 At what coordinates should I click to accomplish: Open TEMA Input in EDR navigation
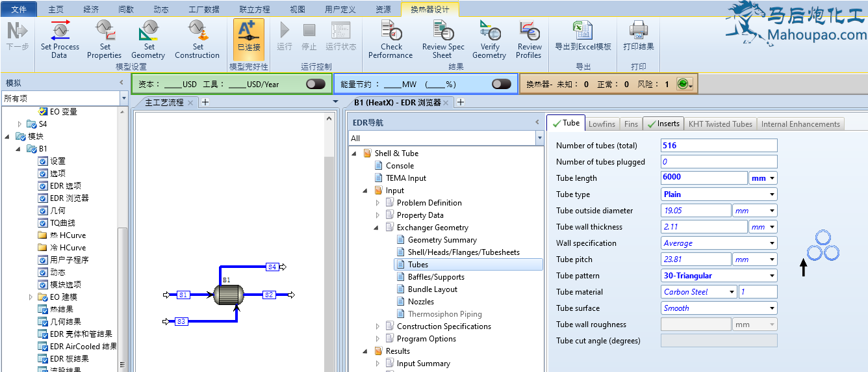pos(406,178)
